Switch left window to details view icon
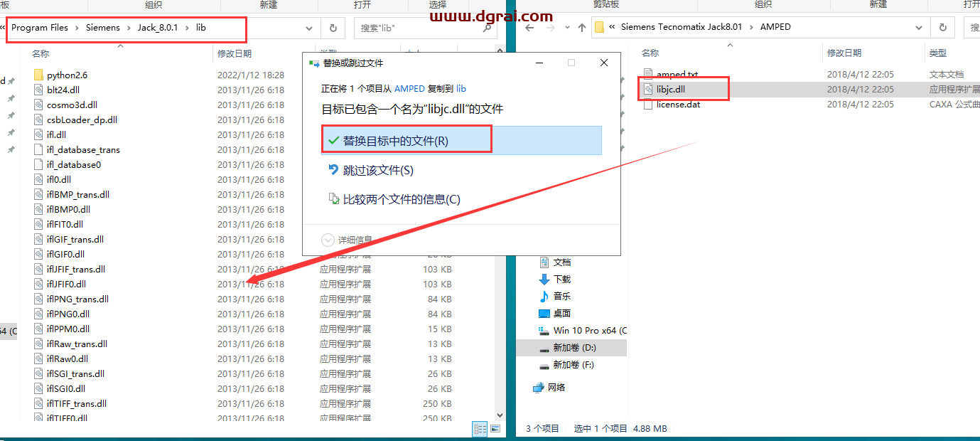This screenshot has height=441, width=980. pyautogui.click(x=480, y=429)
